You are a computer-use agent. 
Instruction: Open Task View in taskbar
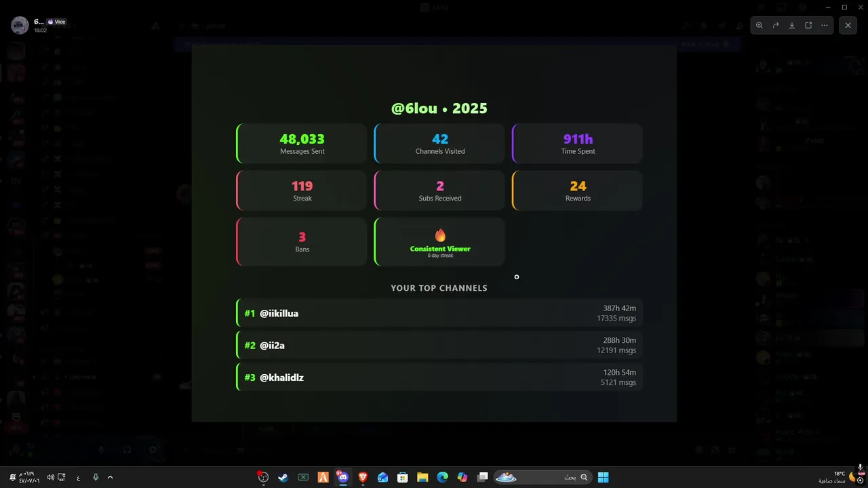[x=482, y=477]
